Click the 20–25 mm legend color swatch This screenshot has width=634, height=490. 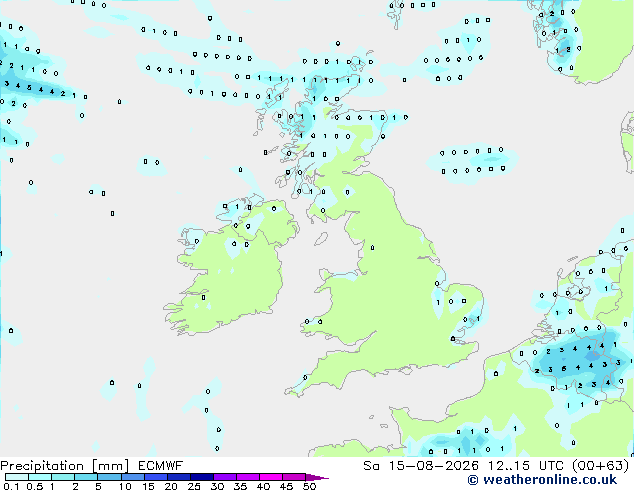179,477
